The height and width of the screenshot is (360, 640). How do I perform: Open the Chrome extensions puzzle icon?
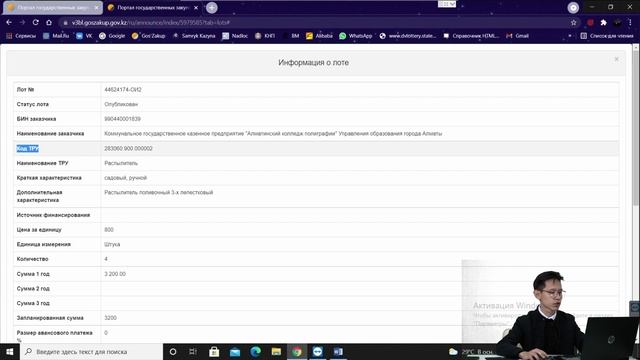click(604, 22)
